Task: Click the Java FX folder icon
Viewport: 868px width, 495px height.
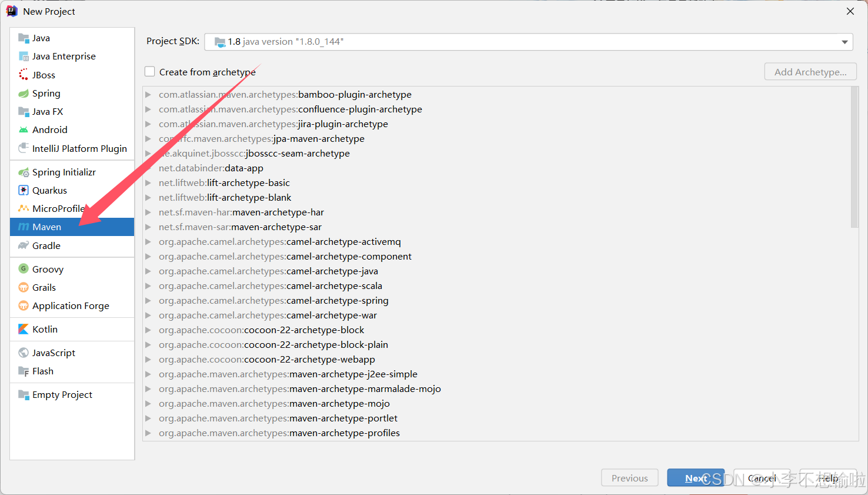Action: coord(24,111)
